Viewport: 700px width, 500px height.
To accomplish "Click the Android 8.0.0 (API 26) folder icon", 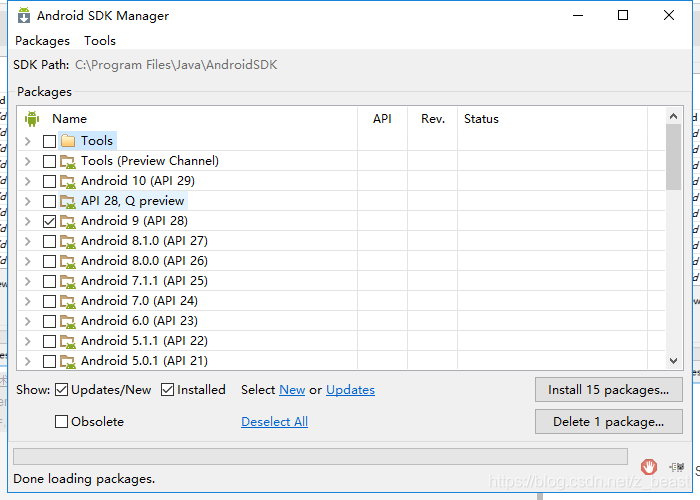I will [x=68, y=261].
